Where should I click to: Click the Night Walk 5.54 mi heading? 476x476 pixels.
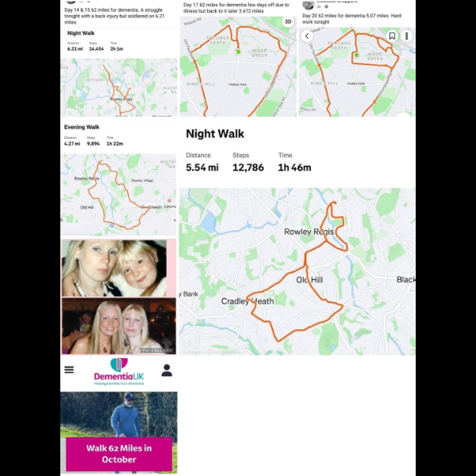(x=215, y=134)
